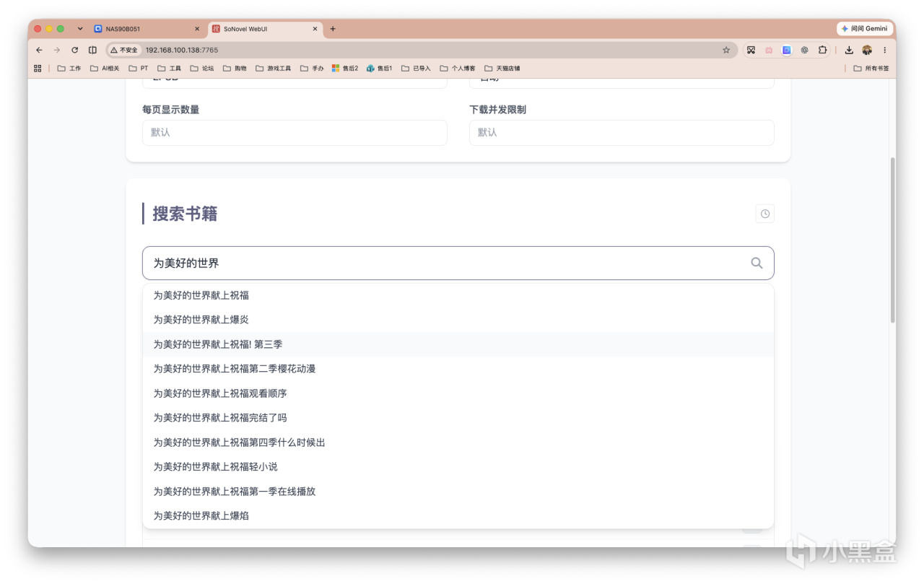Click the book search box with 为美好的世界
This screenshot has width=924, height=584.
(458, 263)
